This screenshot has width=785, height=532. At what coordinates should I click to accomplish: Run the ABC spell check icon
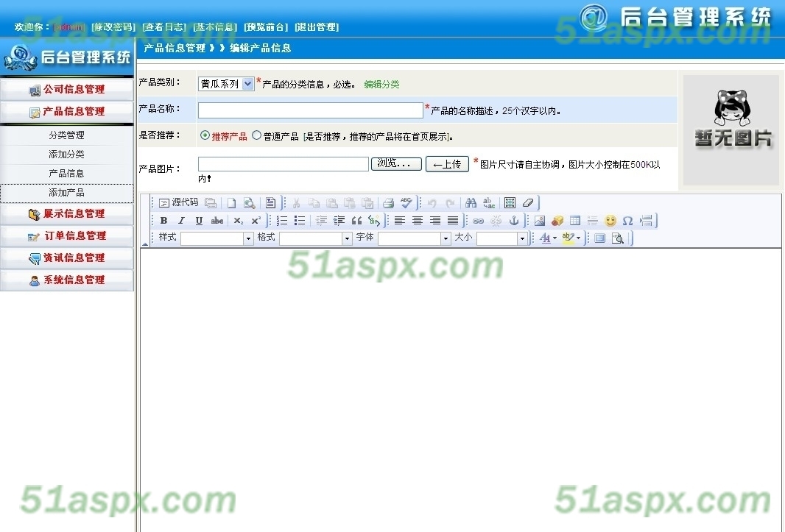[x=406, y=202]
